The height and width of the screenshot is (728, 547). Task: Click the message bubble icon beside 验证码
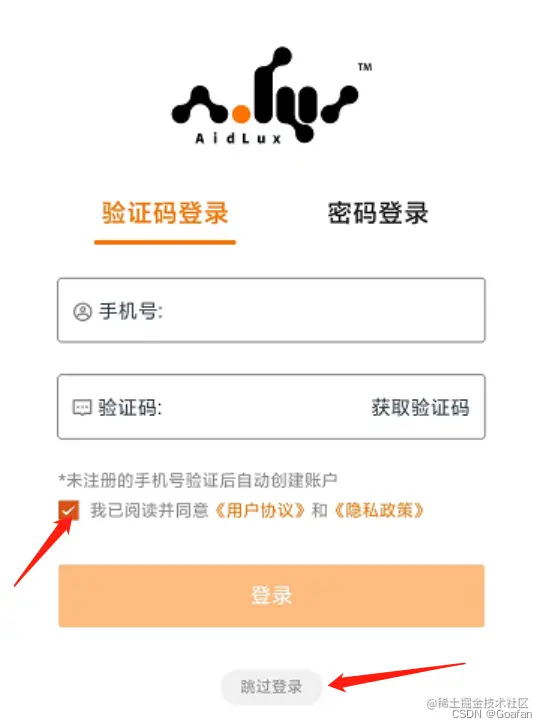(82, 408)
